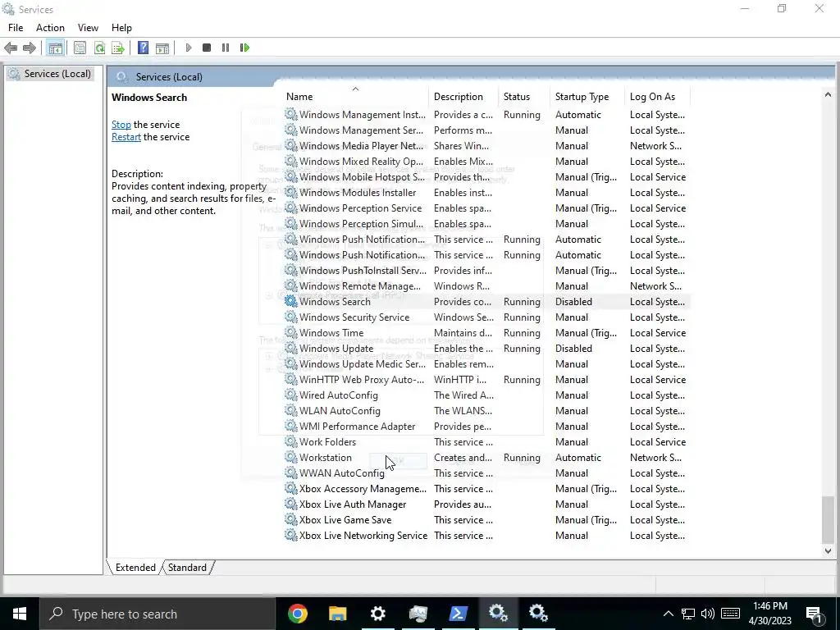Open the Action menu
This screenshot has width=840, height=630.
[x=50, y=28]
